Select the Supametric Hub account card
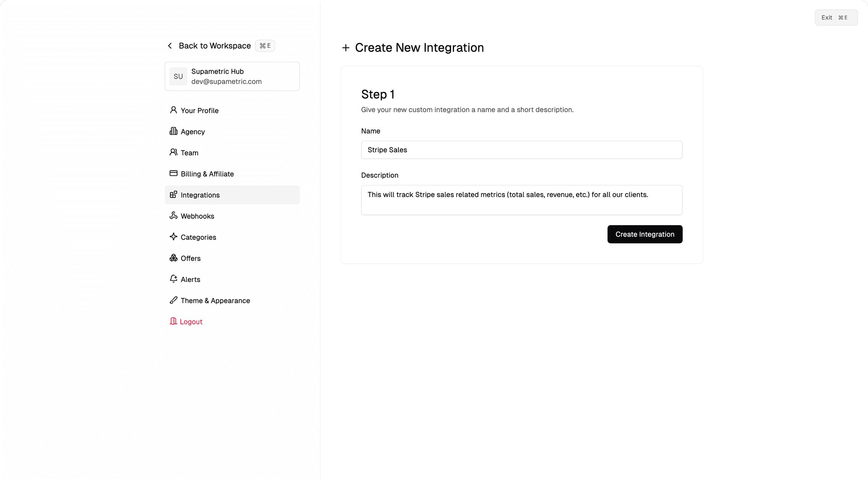The image size is (868, 481). [232, 76]
